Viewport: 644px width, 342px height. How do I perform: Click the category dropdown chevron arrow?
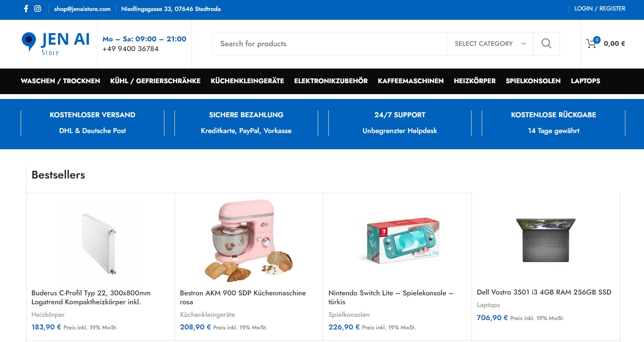coord(523,44)
